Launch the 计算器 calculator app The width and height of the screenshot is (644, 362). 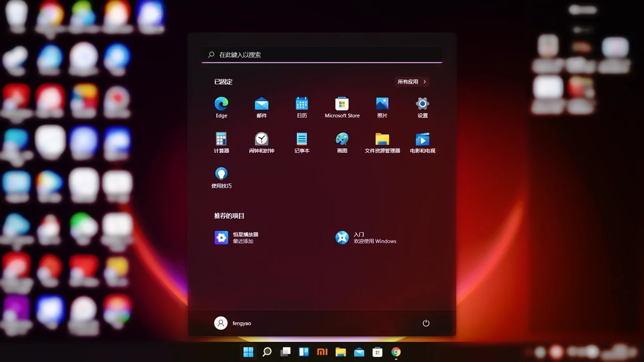(x=221, y=143)
